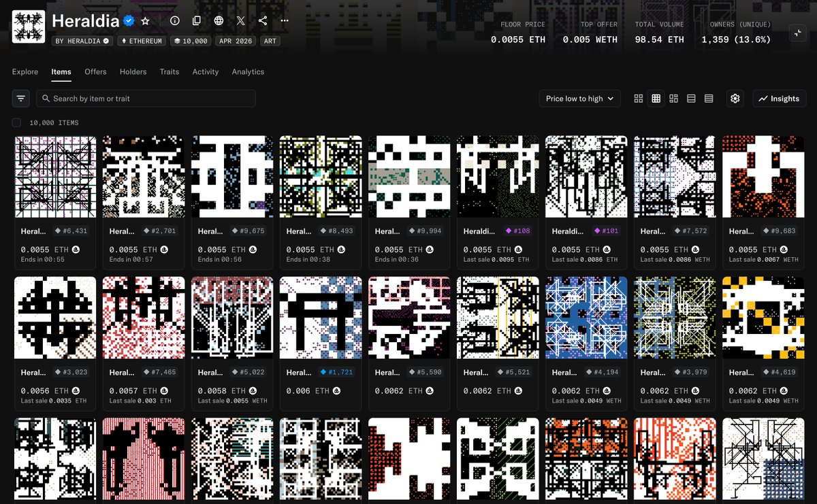Add Heraldia to watchlist with star icon
This screenshot has width=817, height=504.
click(145, 21)
